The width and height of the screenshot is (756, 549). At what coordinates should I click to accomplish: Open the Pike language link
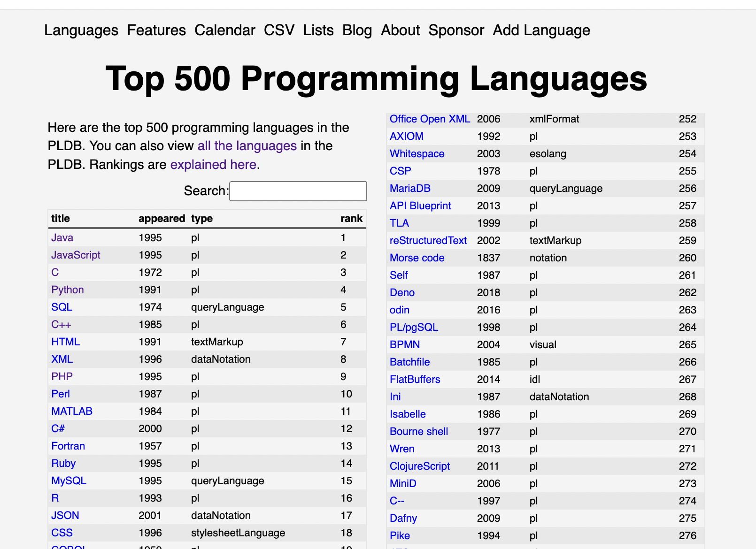pos(400,536)
